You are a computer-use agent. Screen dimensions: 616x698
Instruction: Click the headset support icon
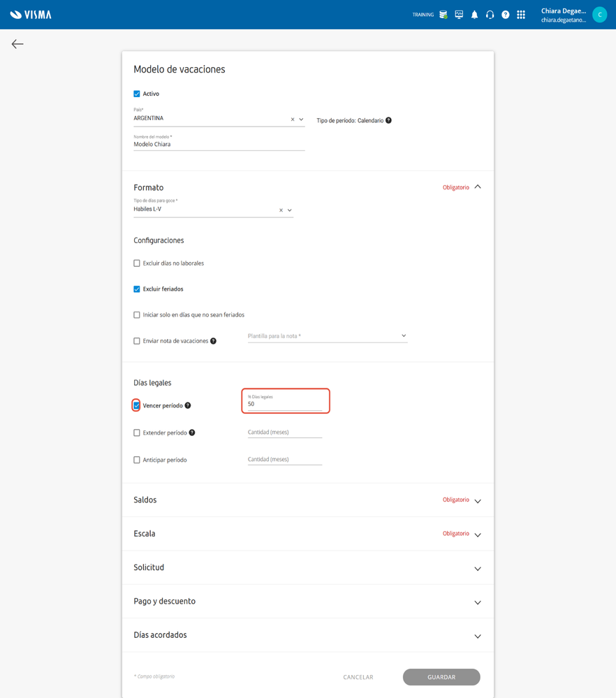pos(490,15)
